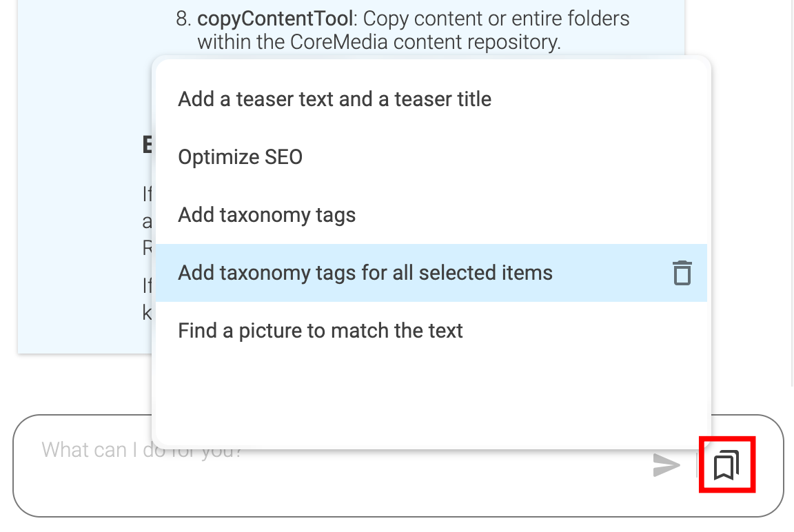
Task: Click the divider between send and bookmark icons
Action: click(697, 467)
